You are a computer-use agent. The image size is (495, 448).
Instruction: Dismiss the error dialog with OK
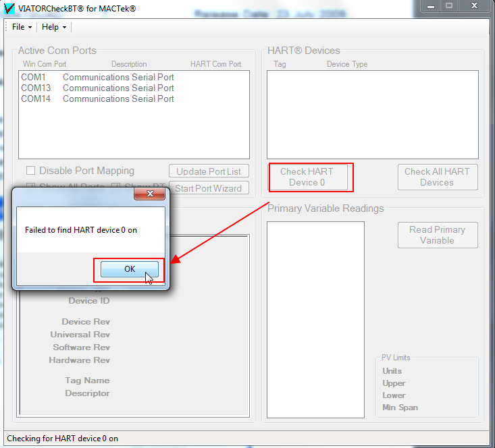[x=130, y=269]
